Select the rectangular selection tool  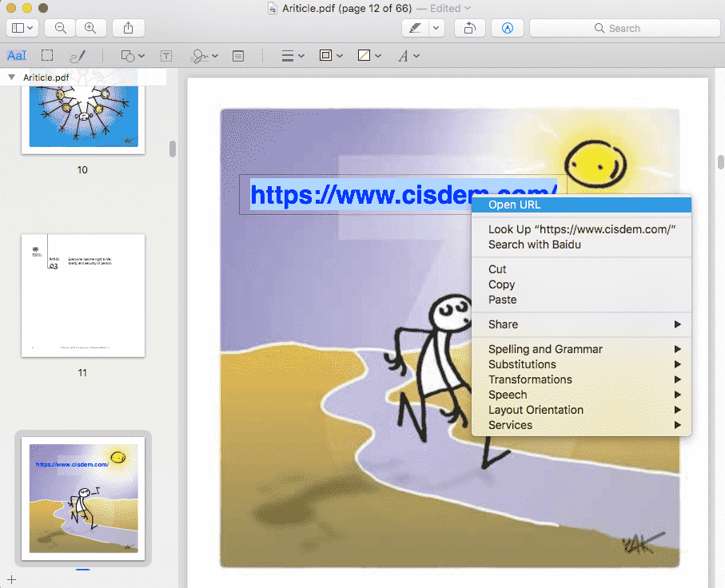[46, 56]
